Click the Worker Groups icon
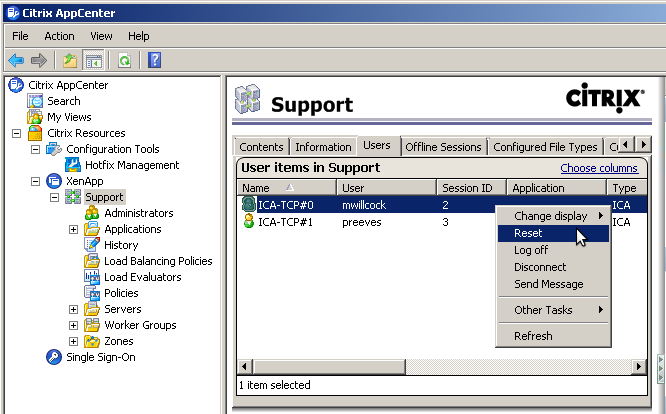The height and width of the screenshot is (414, 666). point(92,325)
